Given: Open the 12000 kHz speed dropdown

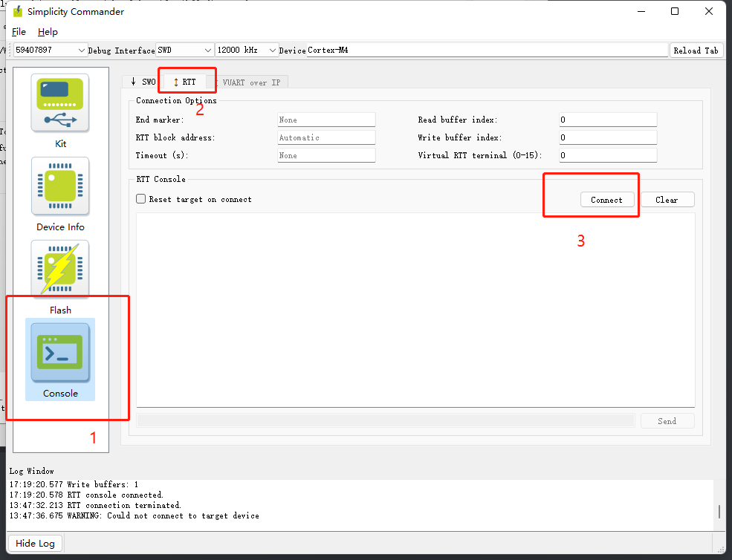Looking at the screenshot, I should 247,50.
